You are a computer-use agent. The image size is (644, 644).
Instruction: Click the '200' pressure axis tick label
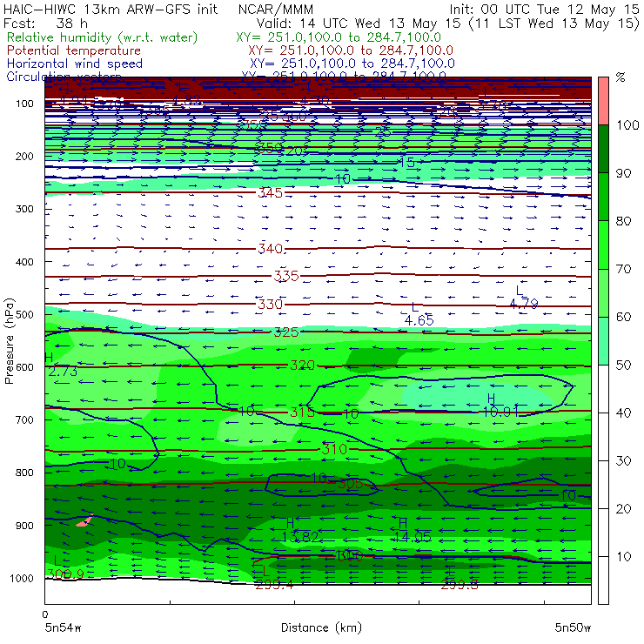24,157
